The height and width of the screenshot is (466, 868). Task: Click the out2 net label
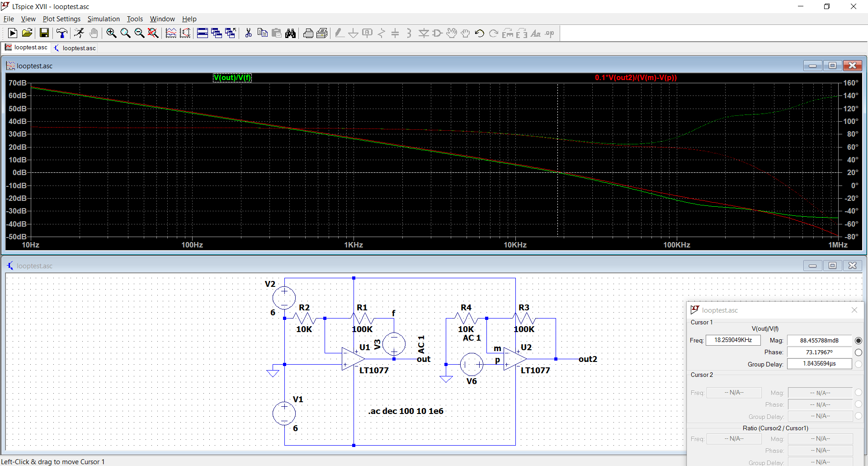tap(588, 359)
